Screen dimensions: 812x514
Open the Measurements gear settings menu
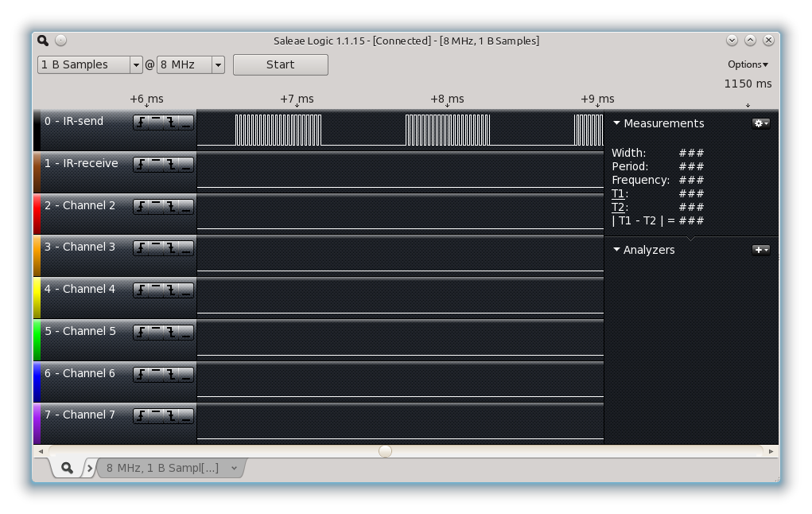(x=761, y=123)
